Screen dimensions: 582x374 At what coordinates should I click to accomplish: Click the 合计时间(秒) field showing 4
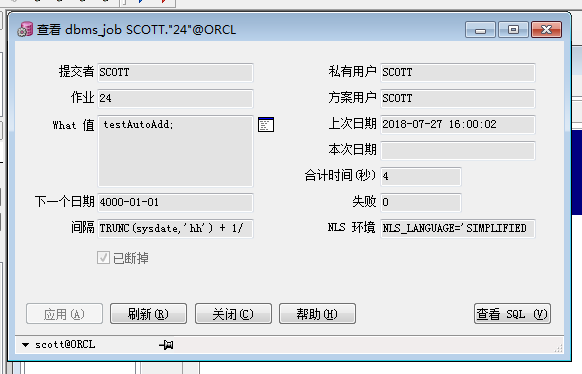pyautogui.click(x=421, y=177)
